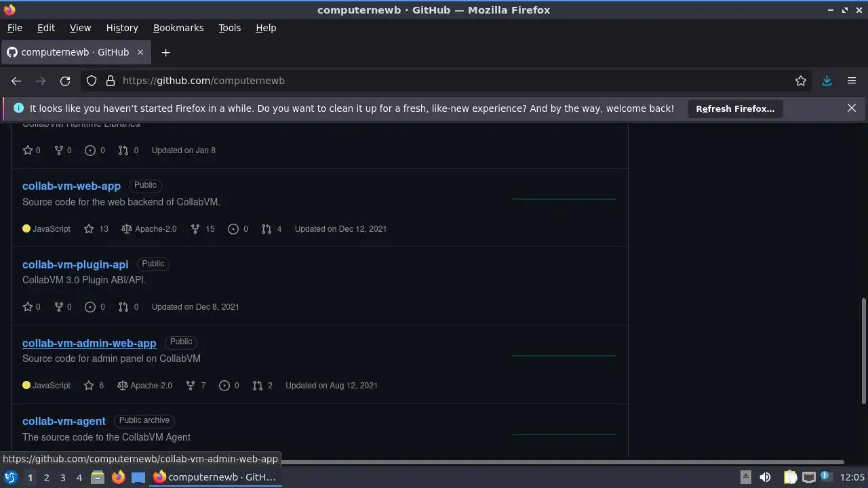Open the collab-vm-plugin-api repository
The width and height of the screenshot is (868, 488).
point(75,264)
